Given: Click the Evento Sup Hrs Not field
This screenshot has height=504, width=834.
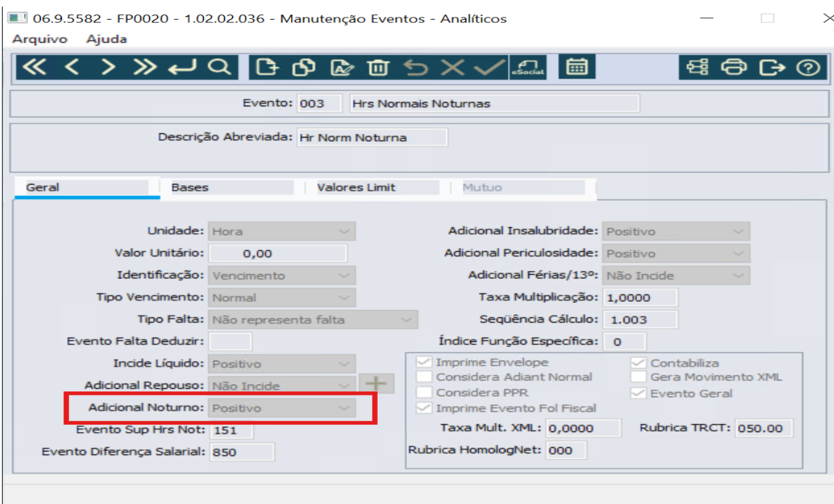Looking at the screenshot, I should [232, 430].
